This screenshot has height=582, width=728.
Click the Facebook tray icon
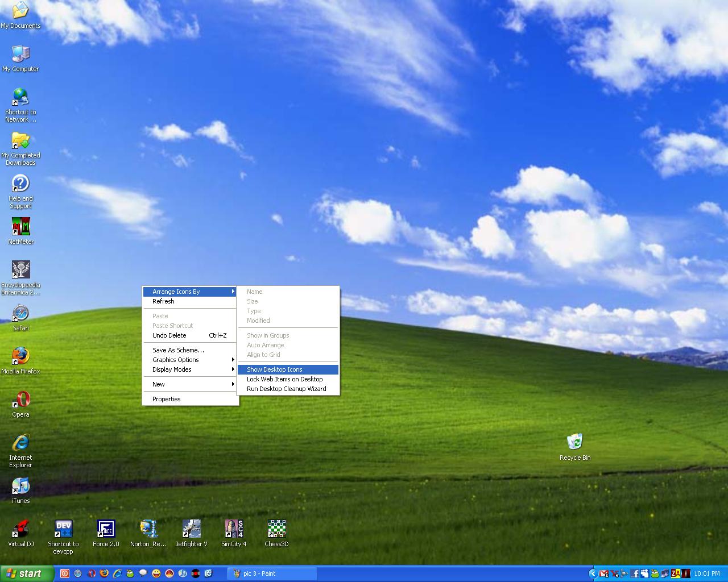coord(635,573)
